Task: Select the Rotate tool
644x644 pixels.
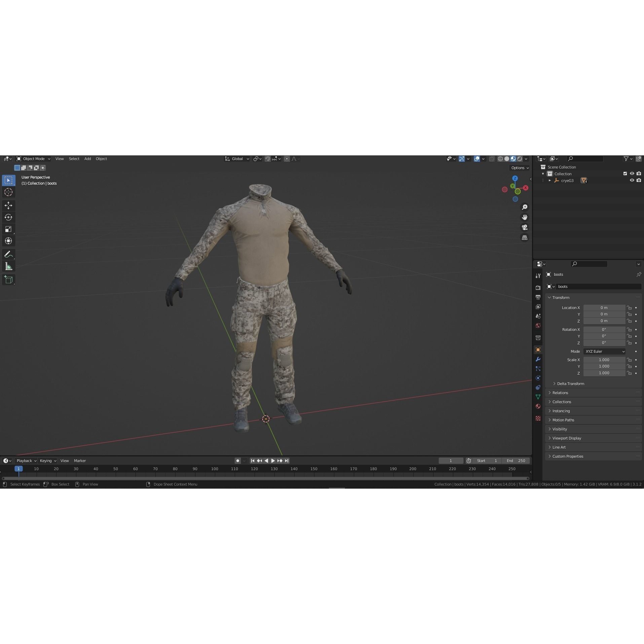Action: [x=8, y=217]
